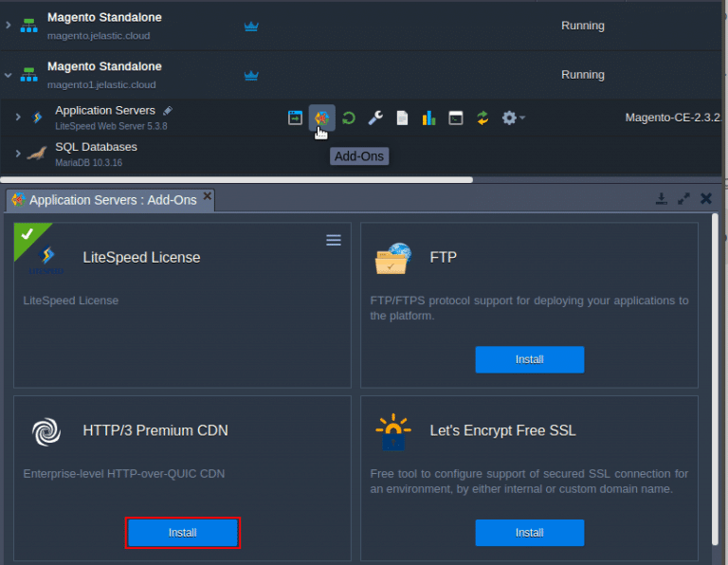728x565 pixels.
Task: Click the Let's Encrypt Free SSL title
Action: pyautogui.click(x=502, y=430)
